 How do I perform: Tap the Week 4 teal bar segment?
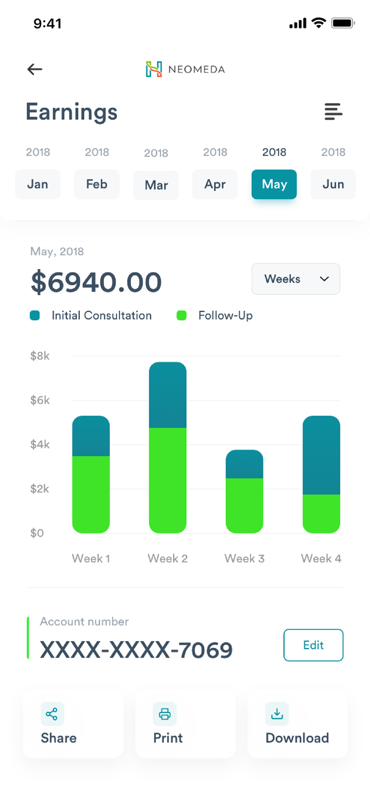coord(321,455)
